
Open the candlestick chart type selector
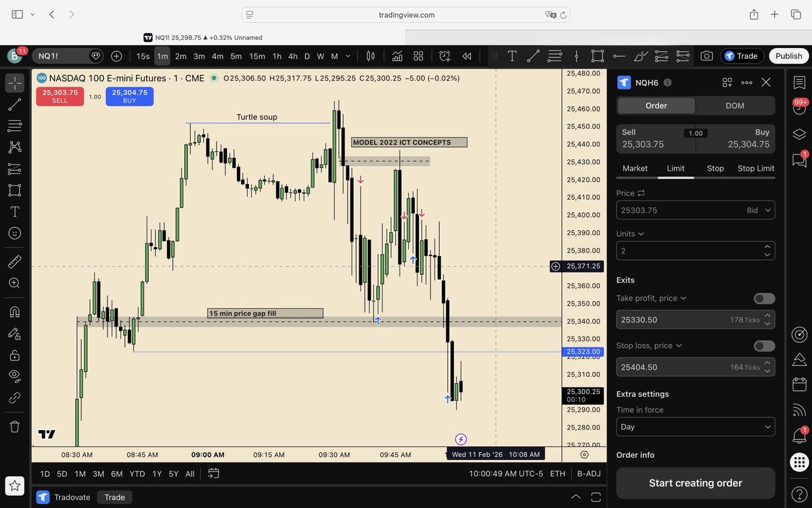click(371, 56)
